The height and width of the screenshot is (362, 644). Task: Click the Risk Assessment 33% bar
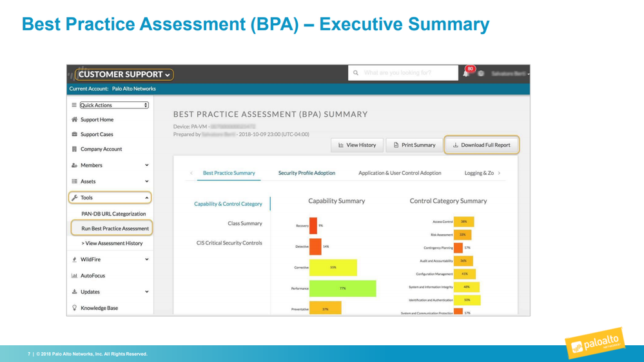pos(462,235)
